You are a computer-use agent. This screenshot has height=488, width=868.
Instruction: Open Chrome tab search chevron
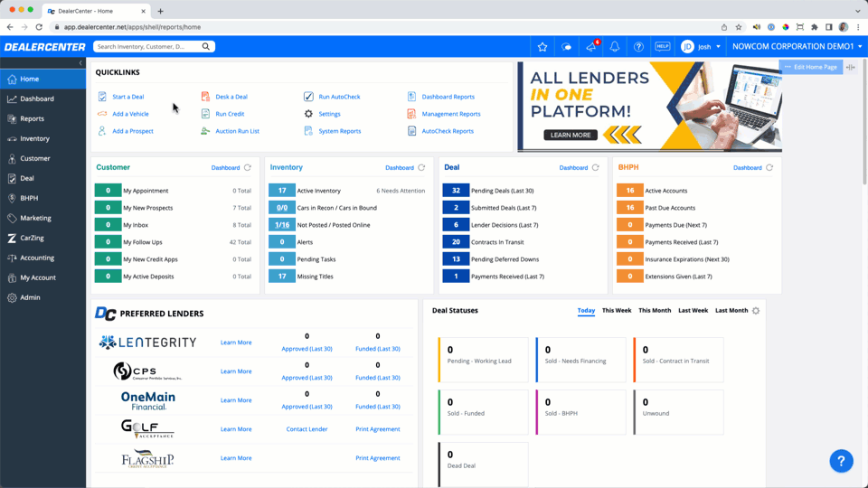pyautogui.click(x=857, y=11)
